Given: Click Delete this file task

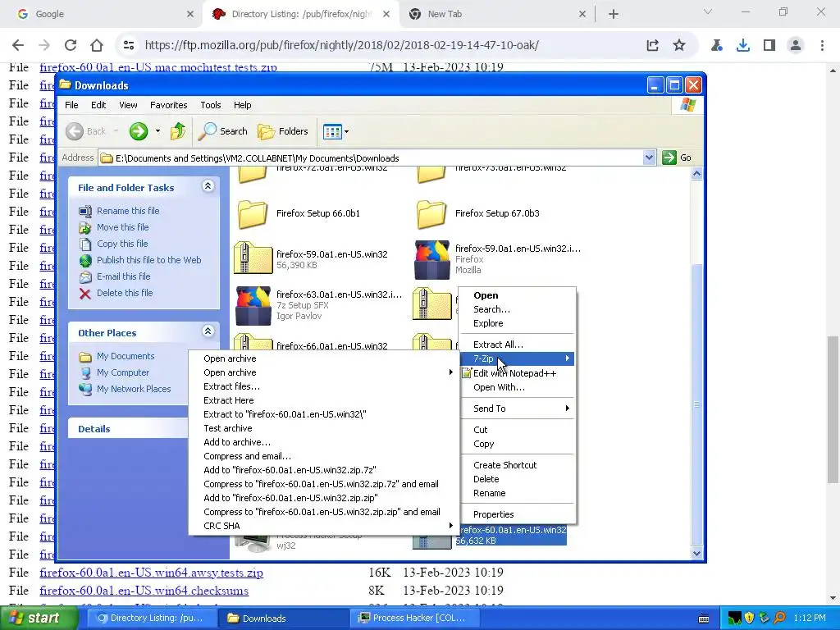Looking at the screenshot, I should (x=125, y=293).
